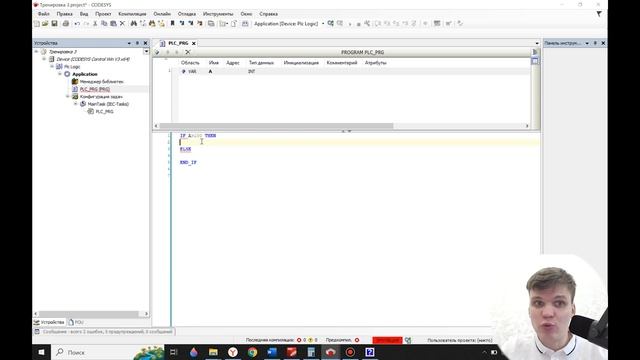The height and width of the screenshot is (360, 640).
Task: Click the funnel filter icon at top right
Action: (599, 14)
